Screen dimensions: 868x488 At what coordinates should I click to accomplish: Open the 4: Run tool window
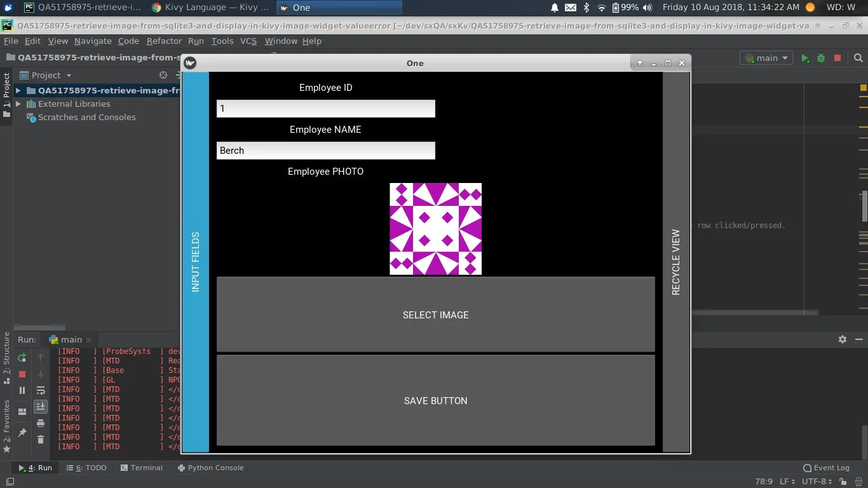pos(36,468)
